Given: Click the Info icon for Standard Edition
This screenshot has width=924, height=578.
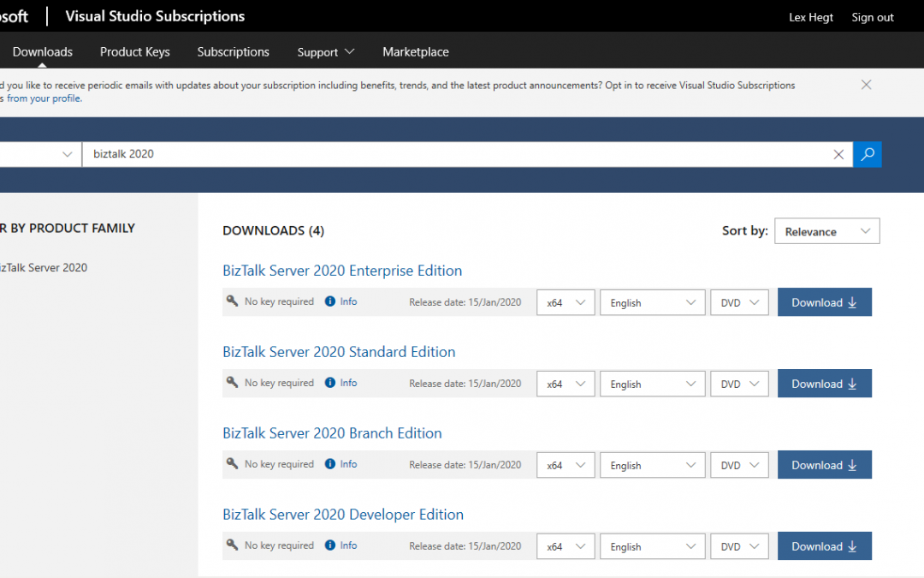Looking at the screenshot, I should coord(330,383).
